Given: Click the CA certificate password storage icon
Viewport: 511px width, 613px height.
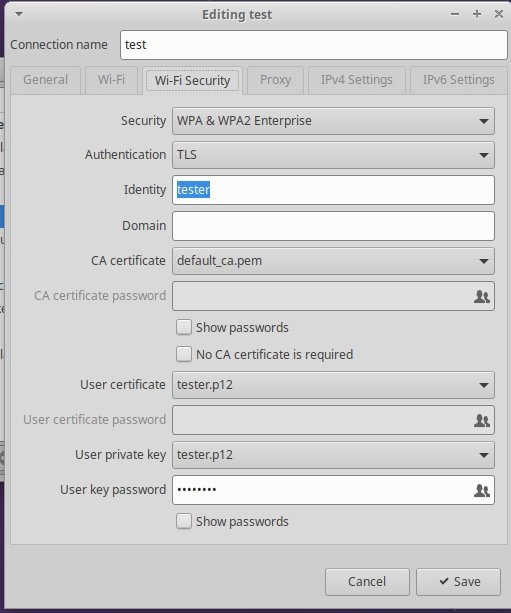Looking at the screenshot, I should [x=482, y=297].
